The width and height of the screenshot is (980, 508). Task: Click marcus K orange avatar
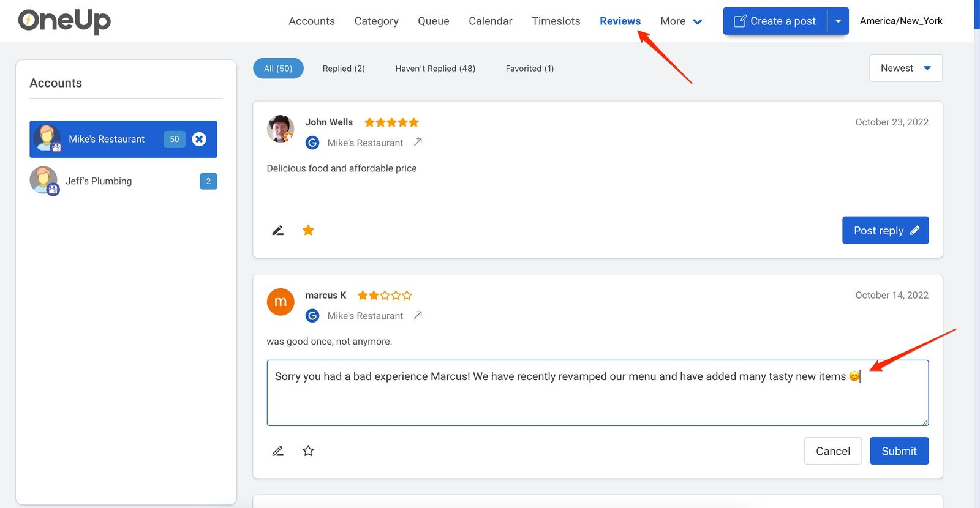(281, 302)
